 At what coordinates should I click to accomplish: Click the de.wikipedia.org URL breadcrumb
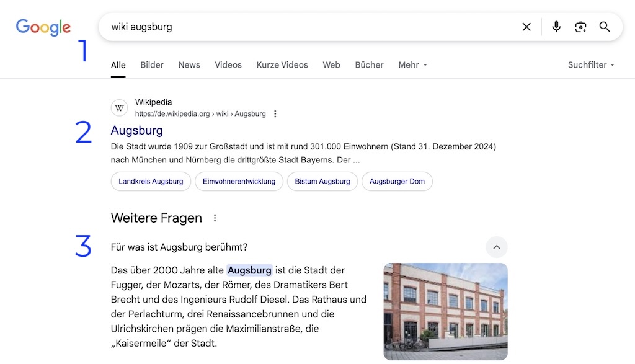tap(200, 114)
